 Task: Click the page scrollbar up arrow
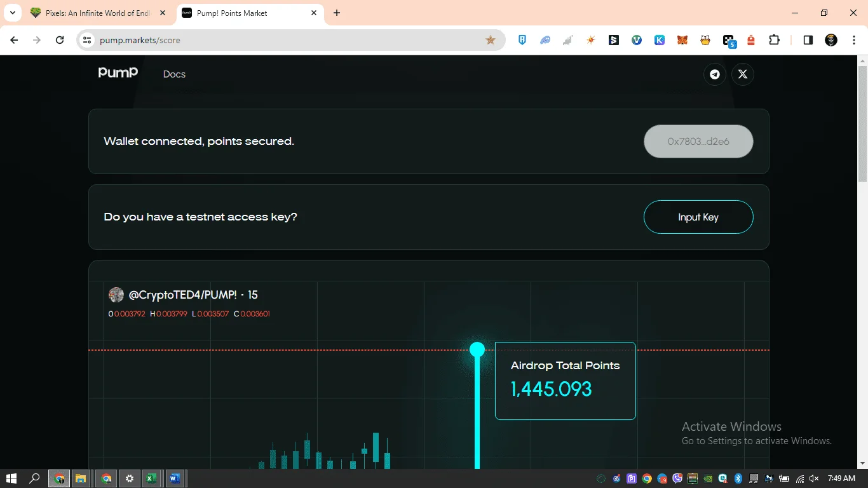[x=862, y=61]
